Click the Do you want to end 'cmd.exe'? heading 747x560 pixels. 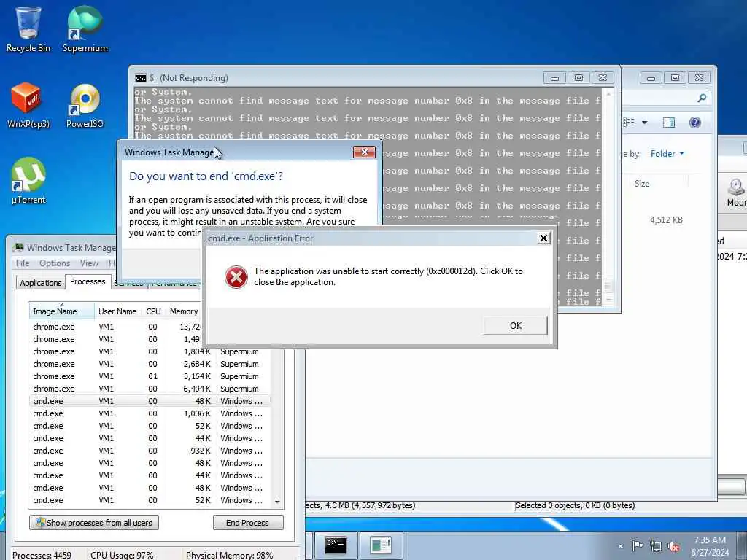pyautogui.click(x=206, y=176)
